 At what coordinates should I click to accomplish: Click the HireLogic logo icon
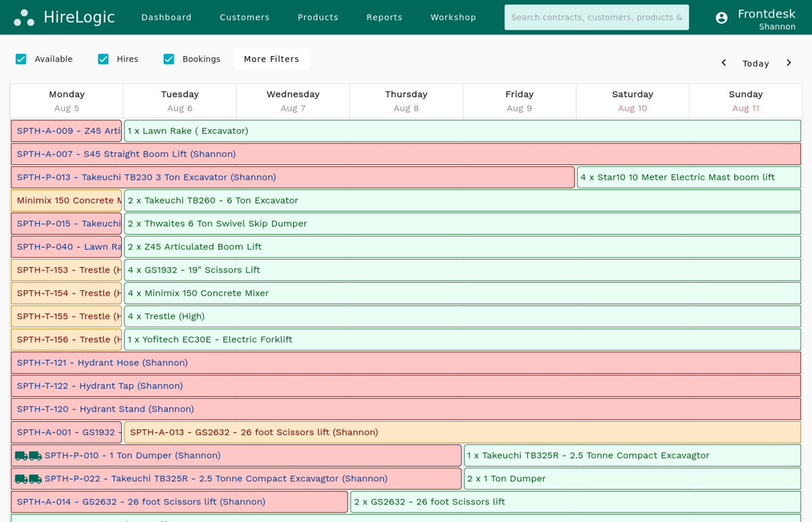tap(24, 17)
